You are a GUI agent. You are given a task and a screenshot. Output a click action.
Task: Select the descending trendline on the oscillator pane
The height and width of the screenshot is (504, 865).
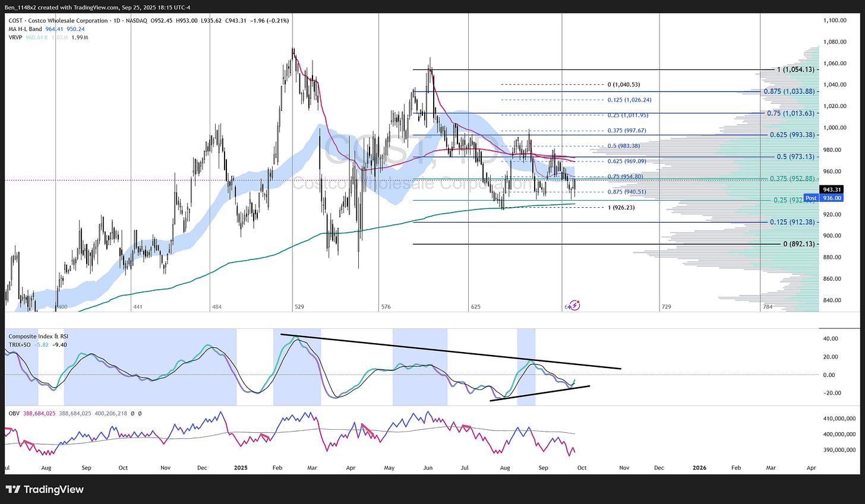[x=452, y=351]
